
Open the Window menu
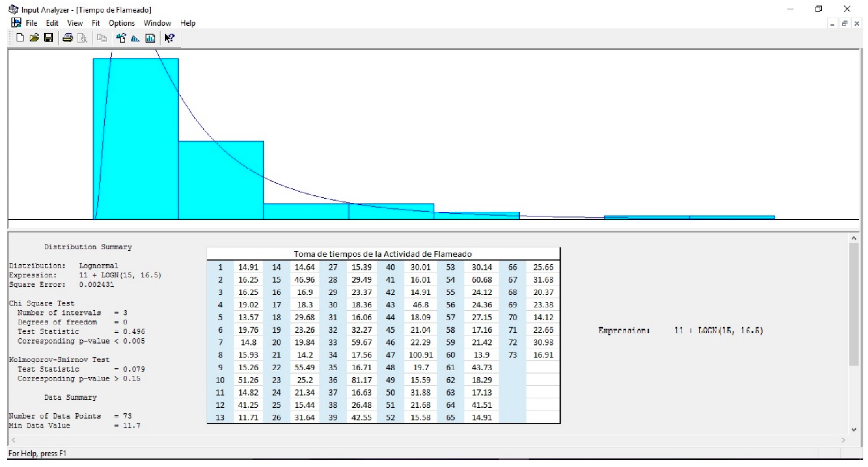pyautogui.click(x=157, y=23)
